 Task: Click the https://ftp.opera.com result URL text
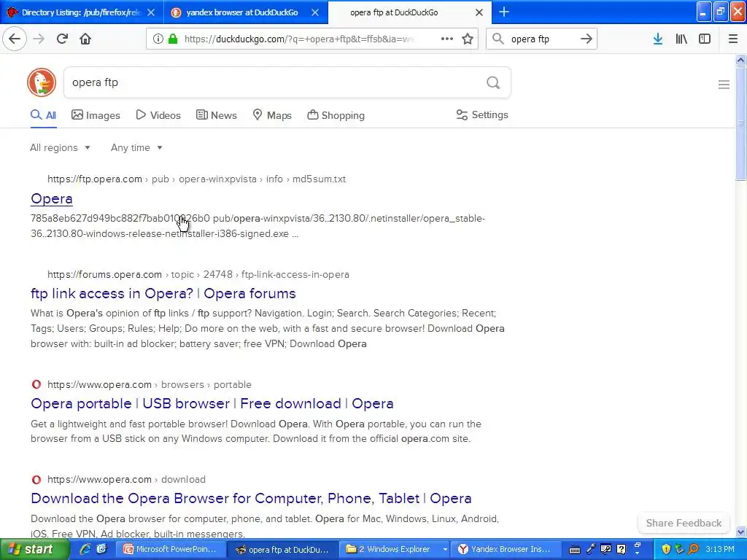tap(95, 179)
